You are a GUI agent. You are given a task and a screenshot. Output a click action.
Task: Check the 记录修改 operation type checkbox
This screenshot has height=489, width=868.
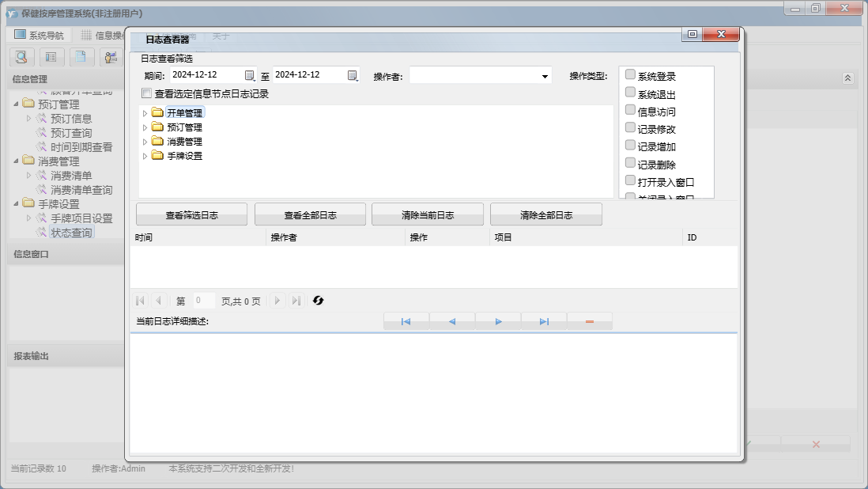(x=630, y=128)
